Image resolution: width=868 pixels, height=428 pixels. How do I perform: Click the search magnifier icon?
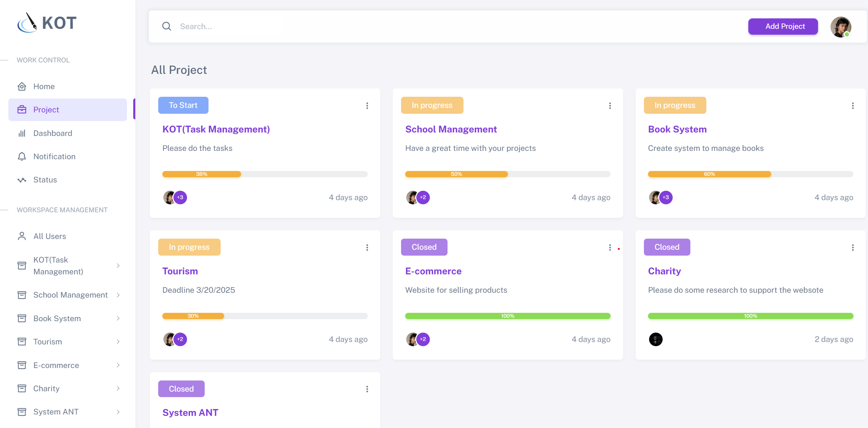coord(167,26)
